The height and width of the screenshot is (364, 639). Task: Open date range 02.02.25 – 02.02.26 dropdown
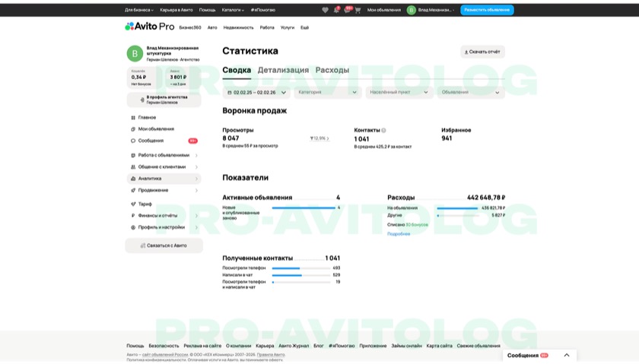pyautogui.click(x=256, y=93)
